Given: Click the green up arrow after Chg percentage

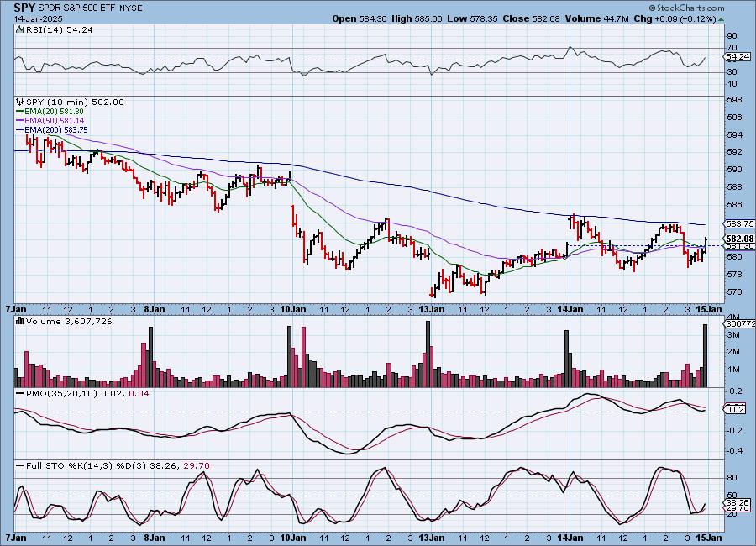Looking at the screenshot, I should tap(722, 19).
